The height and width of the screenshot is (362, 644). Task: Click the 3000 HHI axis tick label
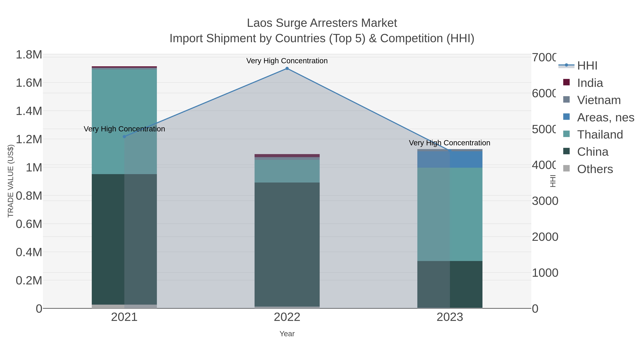click(545, 201)
